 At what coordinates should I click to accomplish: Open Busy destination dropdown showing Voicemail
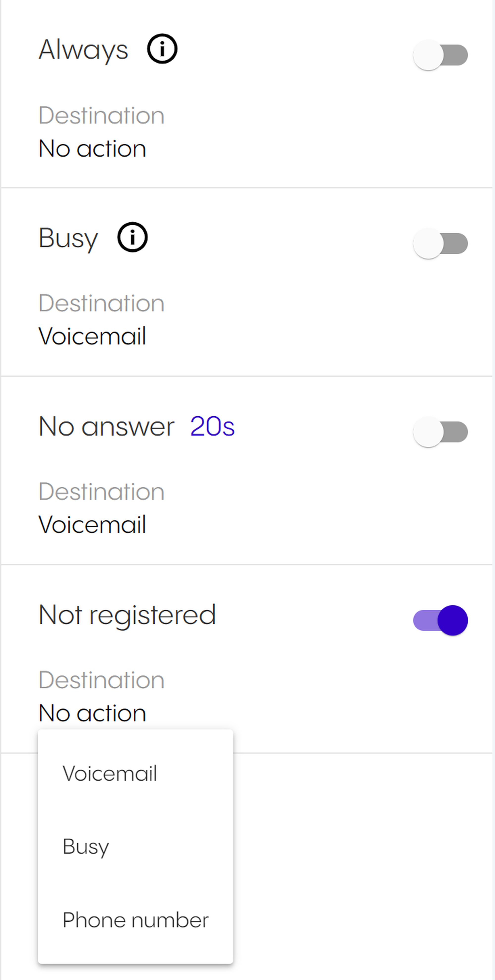coord(93,336)
